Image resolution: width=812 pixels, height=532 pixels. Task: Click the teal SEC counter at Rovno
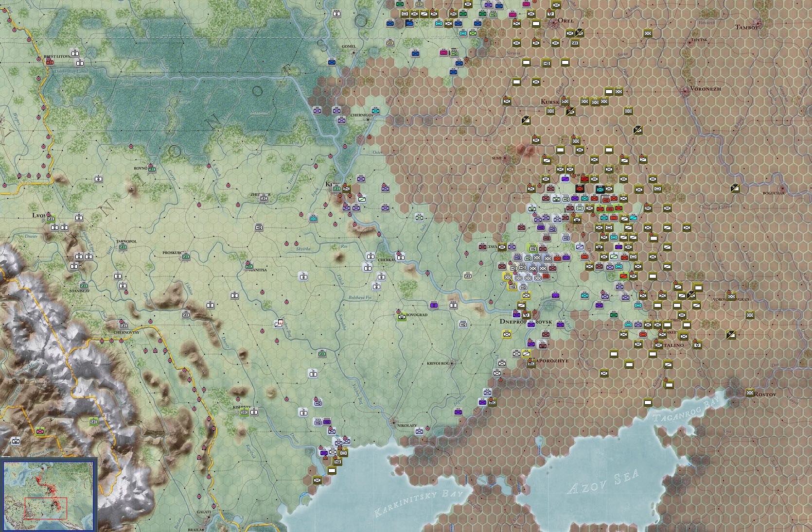point(152,169)
